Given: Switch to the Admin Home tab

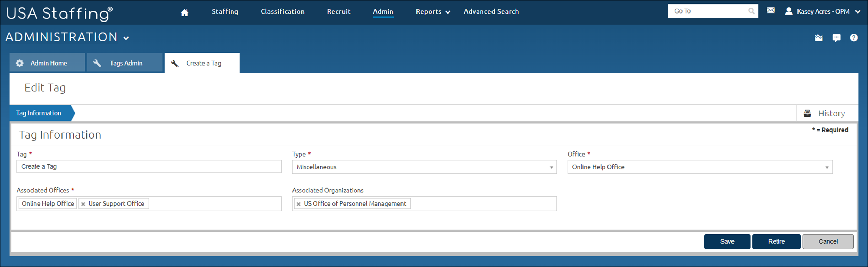Looking at the screenshot, I should 47,62.
